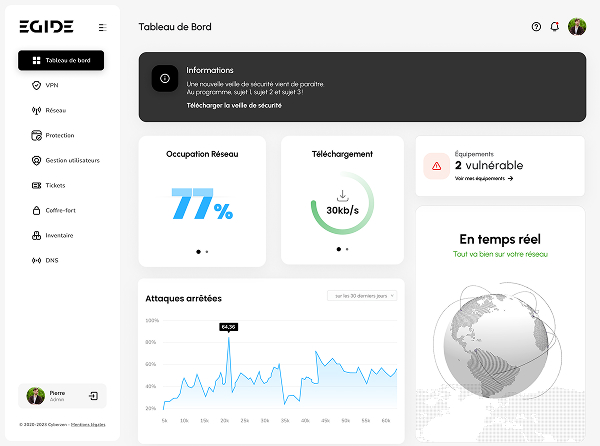Collapse the sidebar with the hamburger icon
This screenshot has width=600, height=446.
tap(102, 27)
